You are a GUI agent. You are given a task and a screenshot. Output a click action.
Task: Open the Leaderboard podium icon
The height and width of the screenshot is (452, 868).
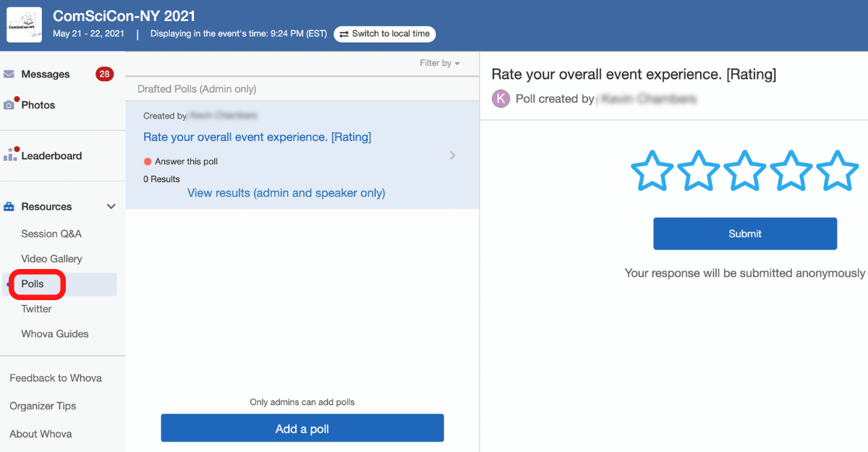point(10,155)
